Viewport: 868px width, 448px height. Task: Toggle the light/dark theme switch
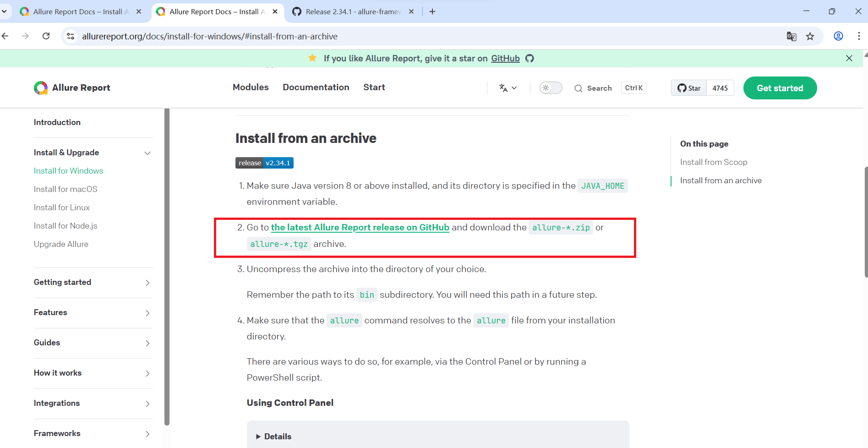coord(551,88)
